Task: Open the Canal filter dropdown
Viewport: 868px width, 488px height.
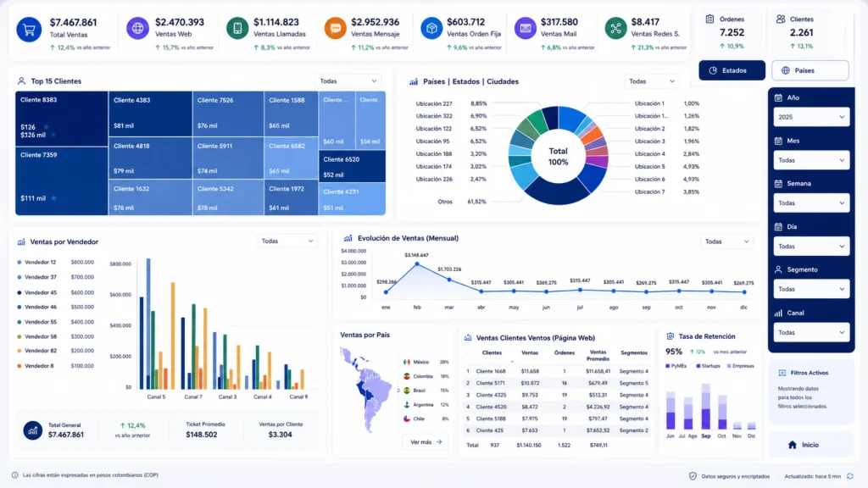Action: point(811,332)
